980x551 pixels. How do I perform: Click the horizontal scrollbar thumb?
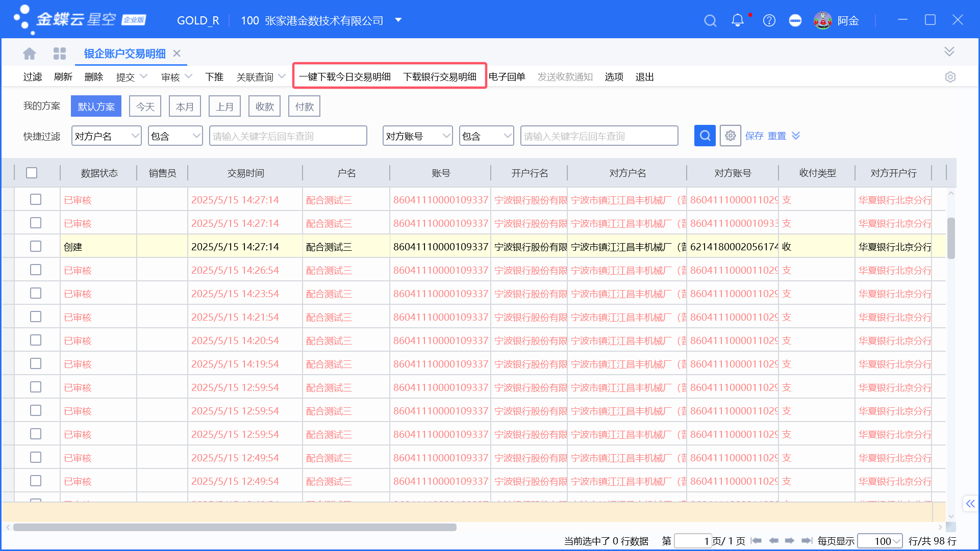(x=235, y=528)
